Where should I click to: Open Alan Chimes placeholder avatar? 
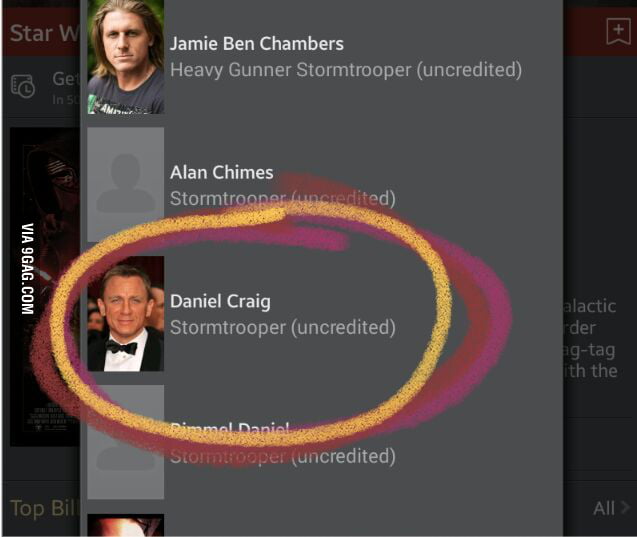point(126,185)
